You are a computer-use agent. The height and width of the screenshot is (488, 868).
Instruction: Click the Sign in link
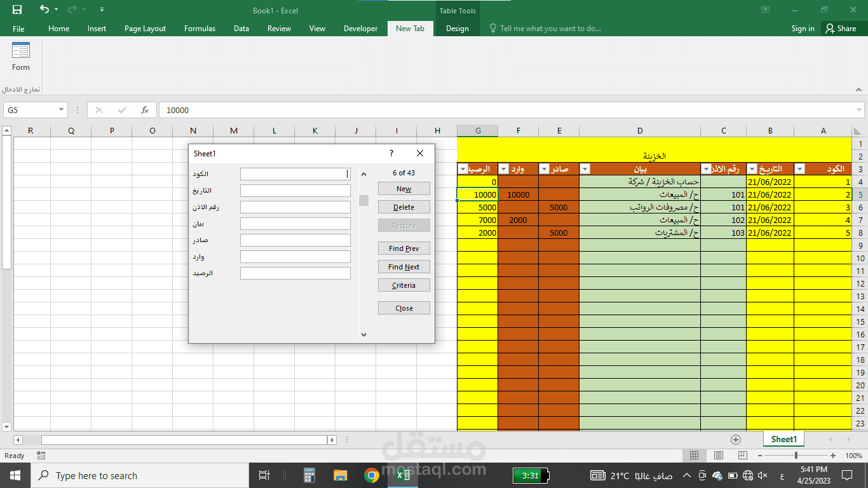click(803, 29)
